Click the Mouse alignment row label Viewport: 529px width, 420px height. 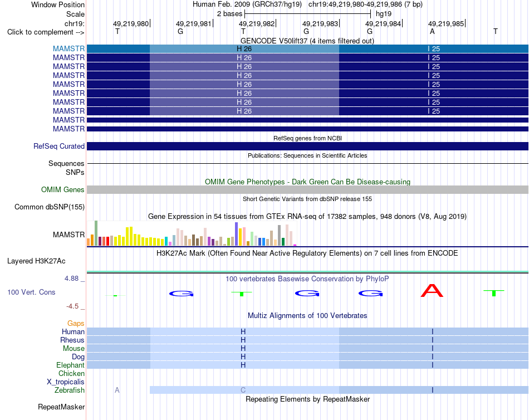(x=74, y=349)
